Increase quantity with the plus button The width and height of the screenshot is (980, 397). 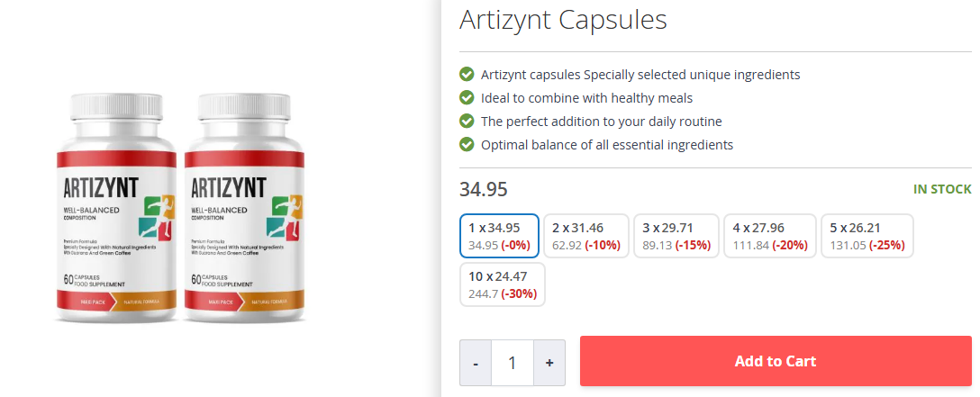(549, 363)
